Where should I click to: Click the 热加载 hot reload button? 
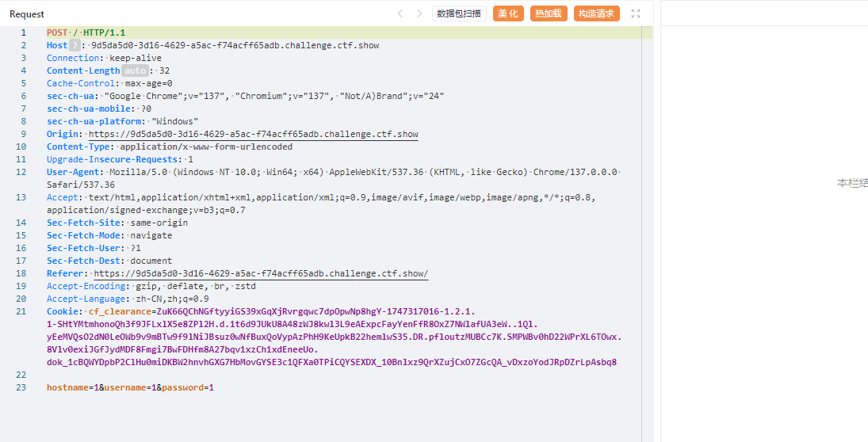click(549, 13)
